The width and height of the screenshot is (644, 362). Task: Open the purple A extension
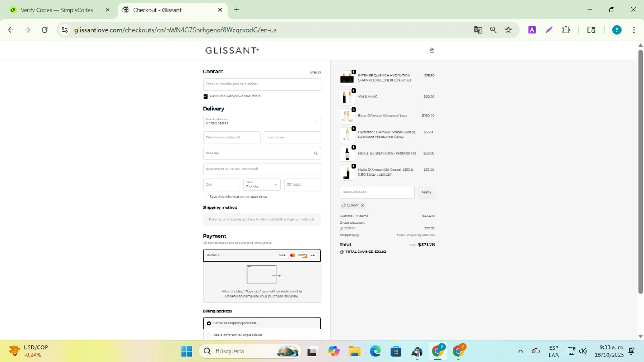[x=532, y=30]
